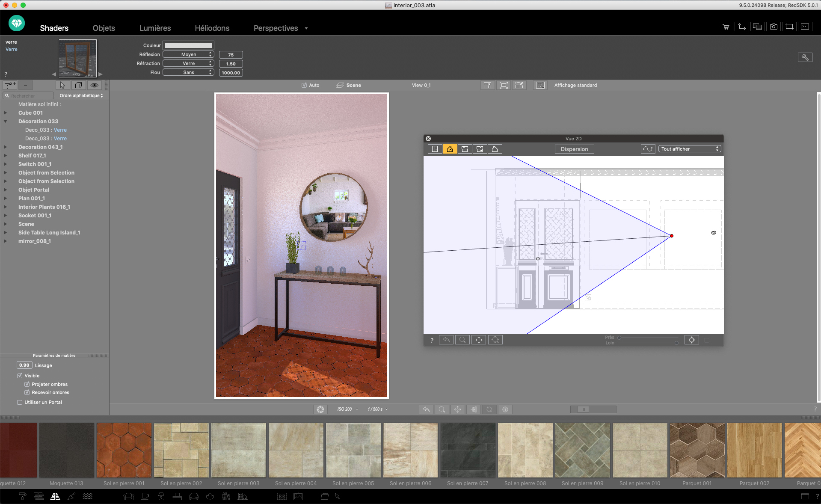Screen dimensions: 821x504
Task: Open the console icon in top toolbar
Action: [x=805, y=27]
